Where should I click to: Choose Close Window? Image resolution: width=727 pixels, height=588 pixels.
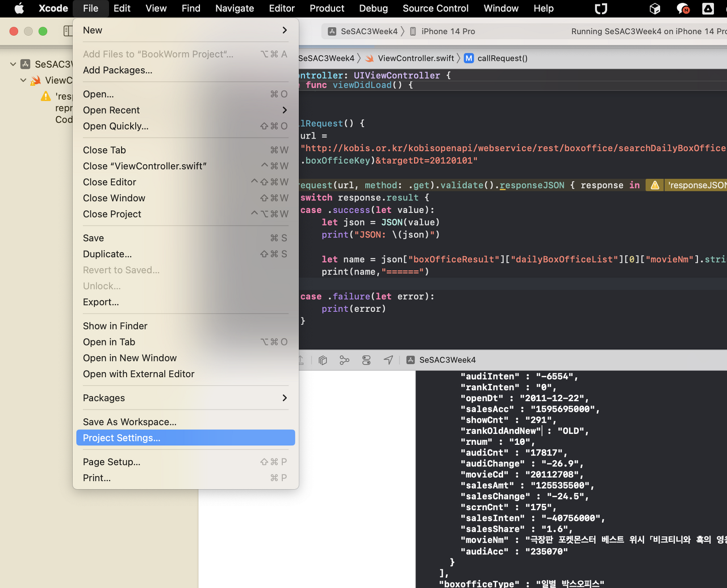click(x=186, y=198)
